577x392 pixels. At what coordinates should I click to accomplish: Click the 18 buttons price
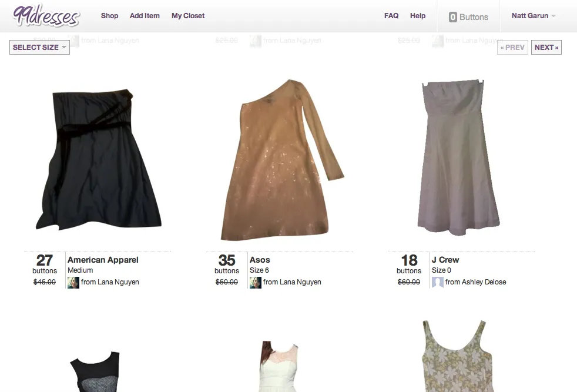tap(409, 264)
